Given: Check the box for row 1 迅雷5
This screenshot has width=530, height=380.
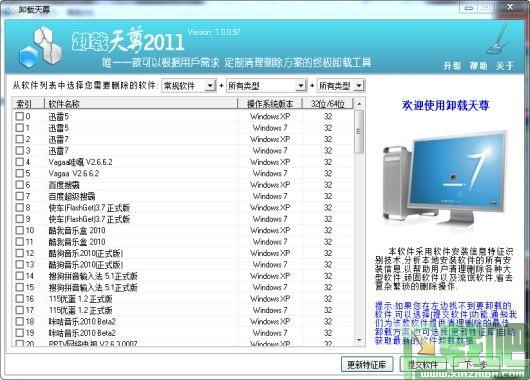Looking at the screenshot, I should click(x=20, y=128).
